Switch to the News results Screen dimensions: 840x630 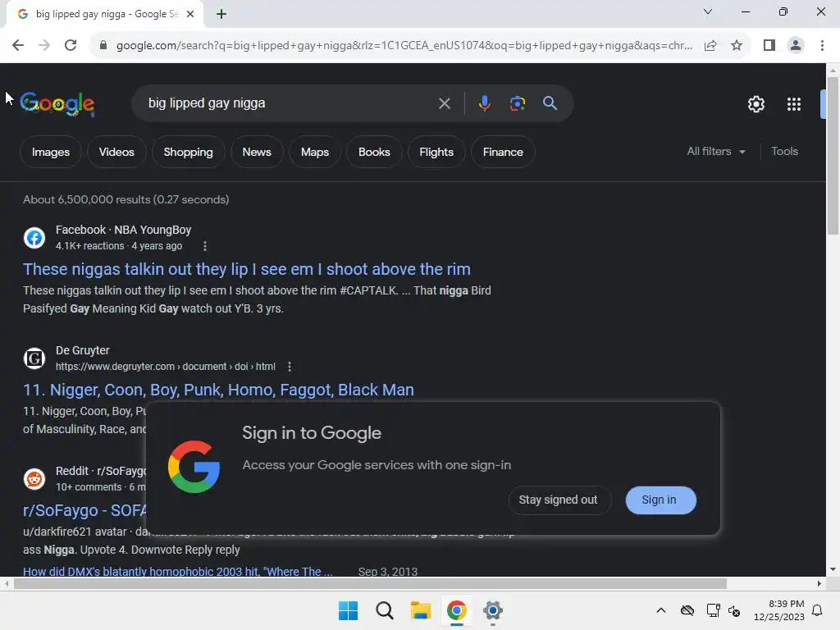point(257,152)
